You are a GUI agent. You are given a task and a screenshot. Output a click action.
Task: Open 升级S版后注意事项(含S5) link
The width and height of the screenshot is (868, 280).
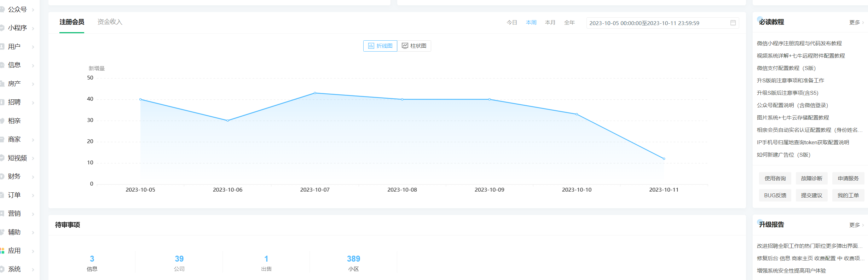(x=787, y=93)
